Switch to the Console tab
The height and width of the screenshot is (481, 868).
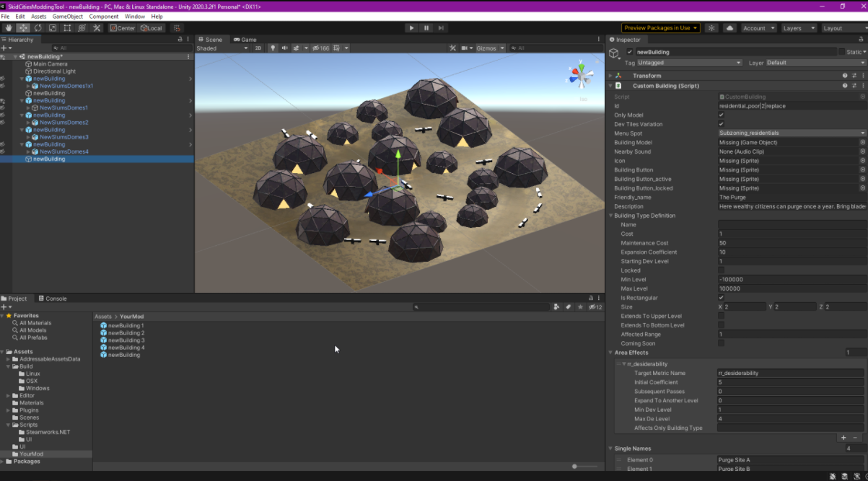point(53,299)
